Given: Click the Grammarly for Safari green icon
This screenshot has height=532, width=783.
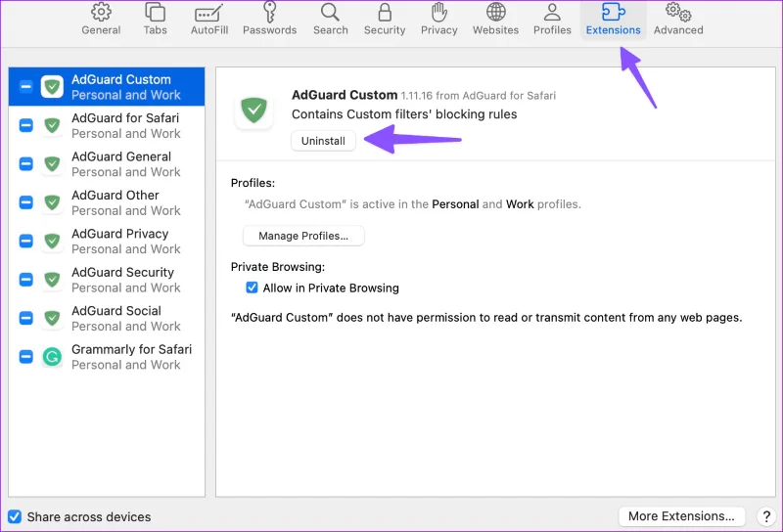Looking at the screenshot, I should (52, 356).
